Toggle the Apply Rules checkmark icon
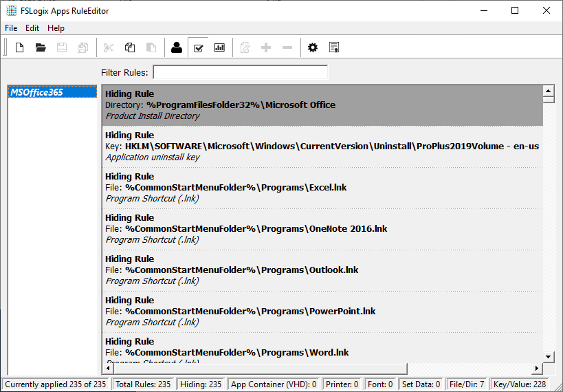Image resolution: width=563 pixels, height=392 pixels. coord(198,47)
